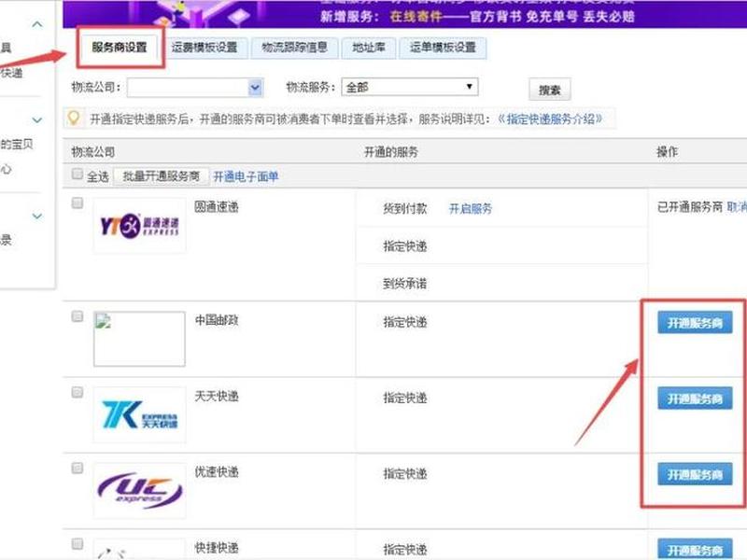Click the 取消 link for 圆通速递
Image resolution: width=747 pixels, height=560 pixels.
coord(737,206)
